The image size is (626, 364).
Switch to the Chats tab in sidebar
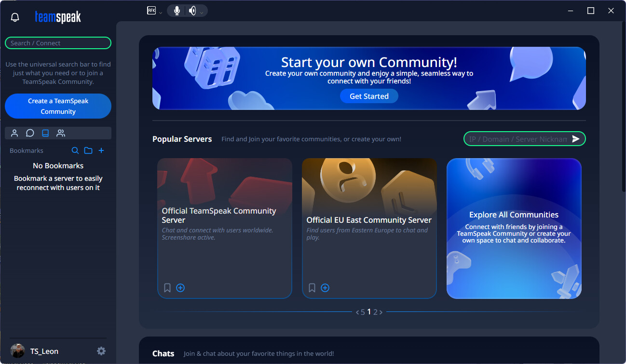click(30, 133)
